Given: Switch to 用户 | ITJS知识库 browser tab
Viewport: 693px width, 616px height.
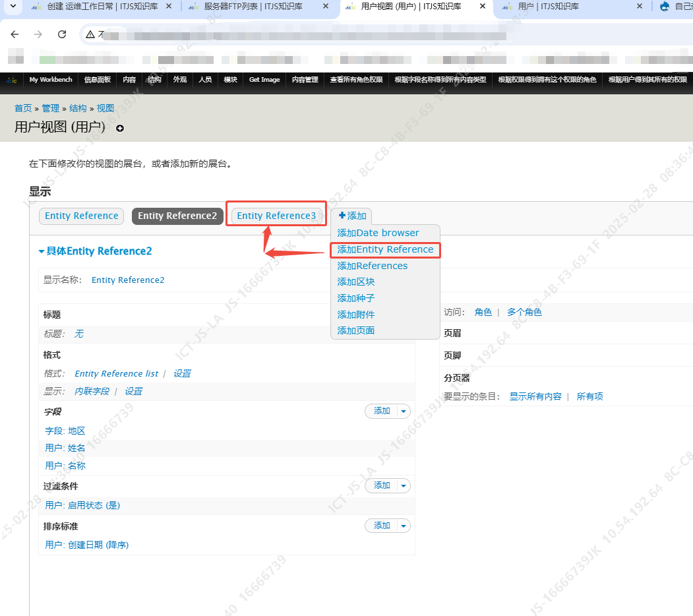Looking at the screenshot, I should point(548,6).
